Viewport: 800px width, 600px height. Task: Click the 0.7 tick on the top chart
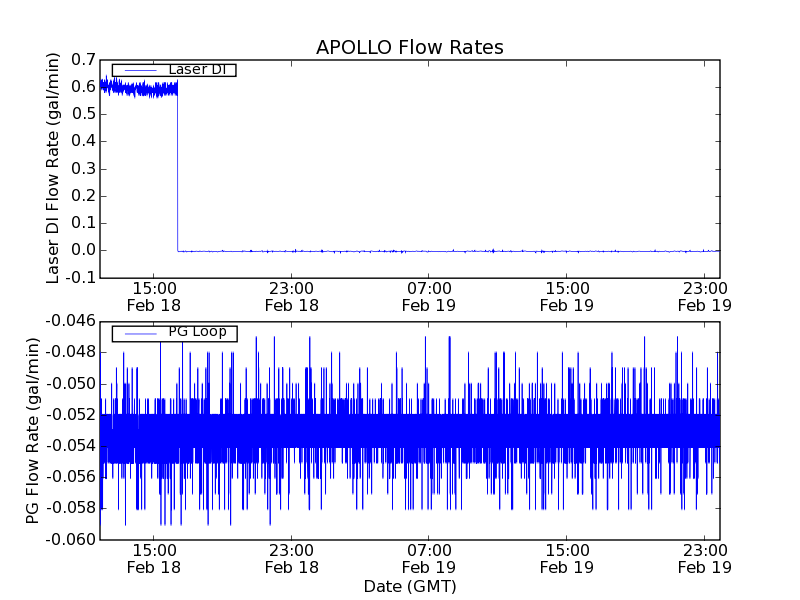click(83, 60)
